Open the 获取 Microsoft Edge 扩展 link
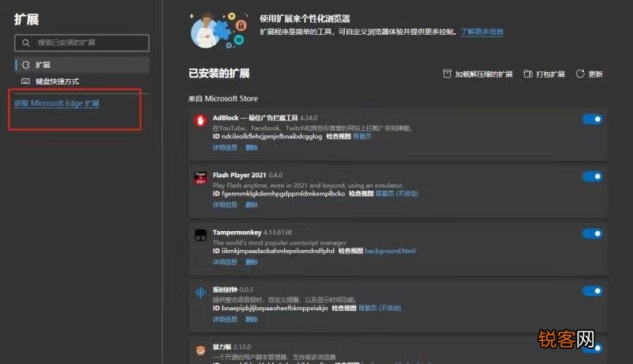The image size is (633, 364). (x=56, y=104)
